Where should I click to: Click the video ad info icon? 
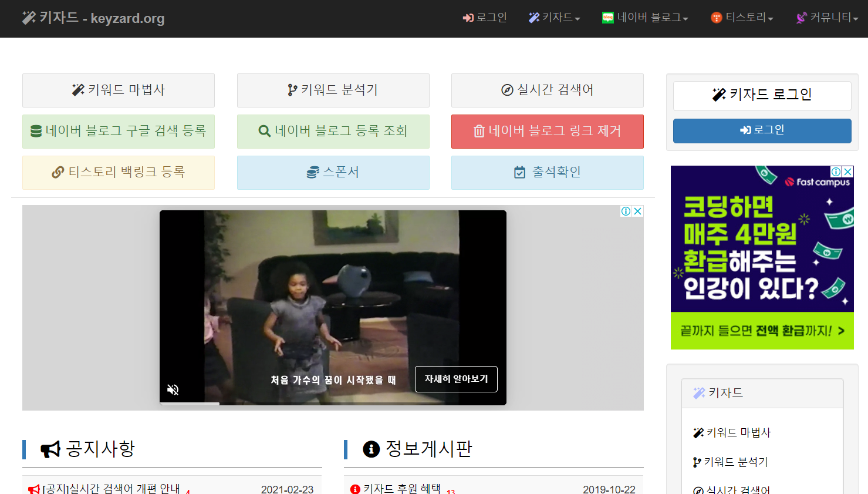coord(626,211)
